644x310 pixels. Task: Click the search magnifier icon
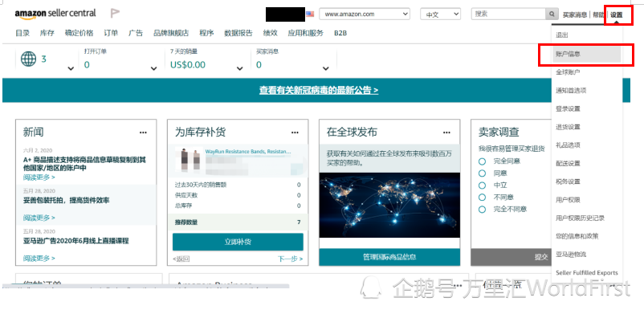click(552, 14)
